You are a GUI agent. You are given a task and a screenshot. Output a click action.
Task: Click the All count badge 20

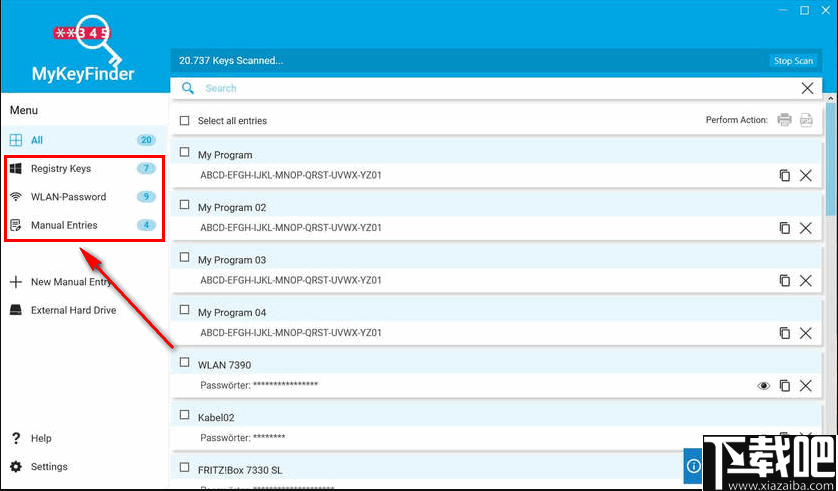tap(146, 140)
